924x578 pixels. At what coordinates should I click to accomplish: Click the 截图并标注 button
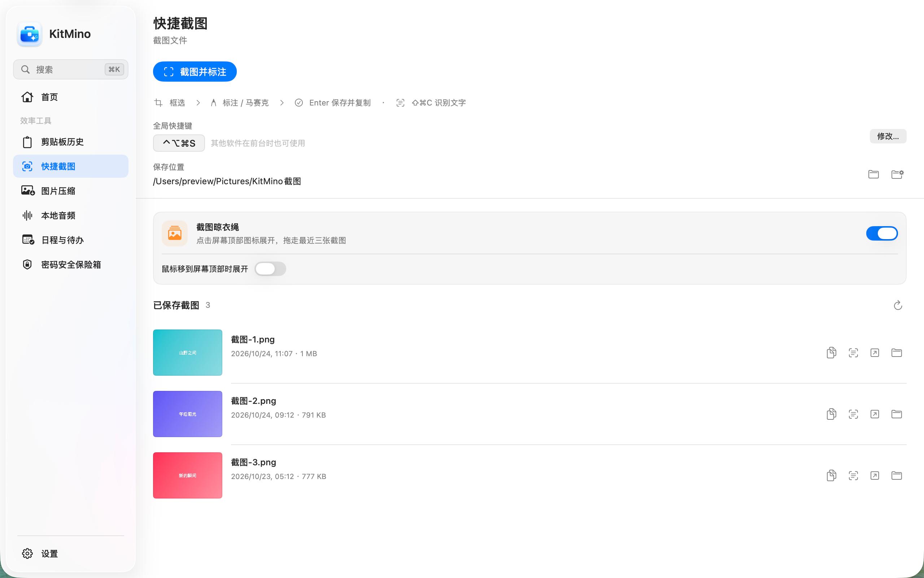tap(195, 72)
